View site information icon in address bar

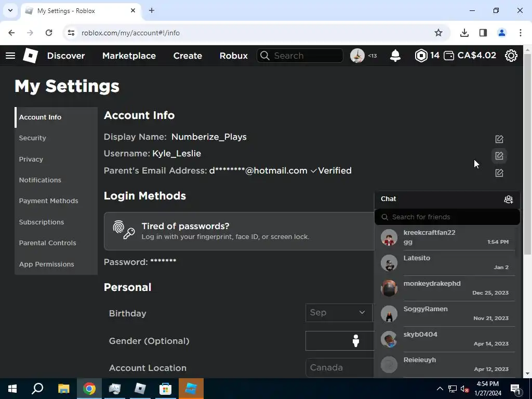coord(71,33)
